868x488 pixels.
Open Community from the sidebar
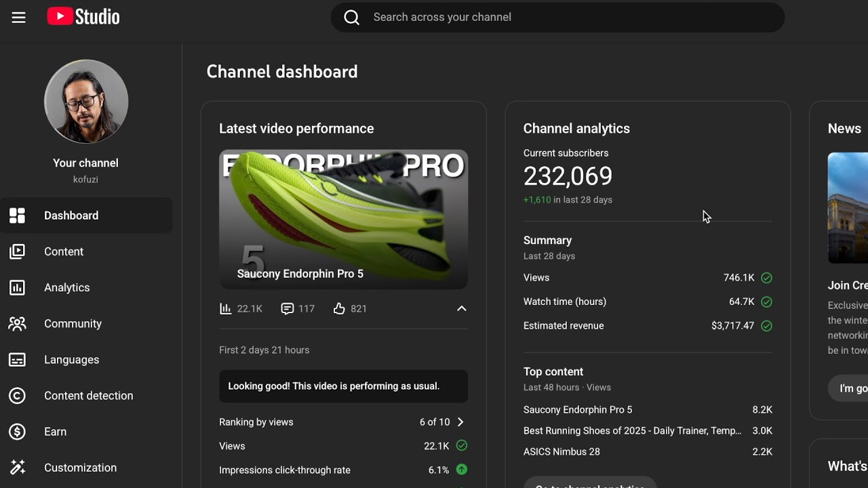pyautogui.click(x=86, y=323)
